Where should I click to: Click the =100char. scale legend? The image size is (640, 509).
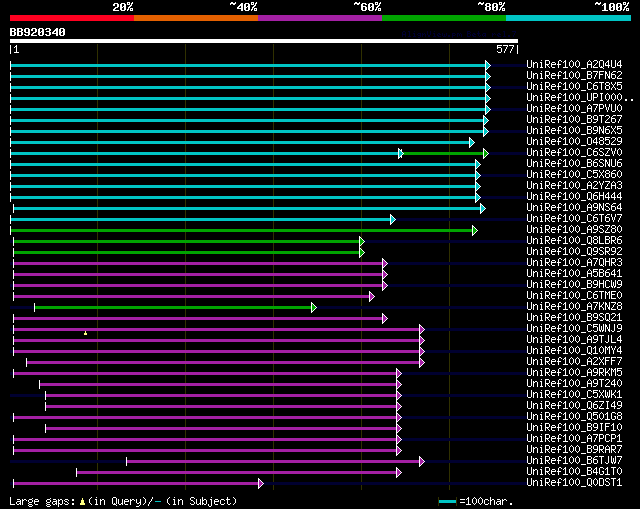click(476, 501)
